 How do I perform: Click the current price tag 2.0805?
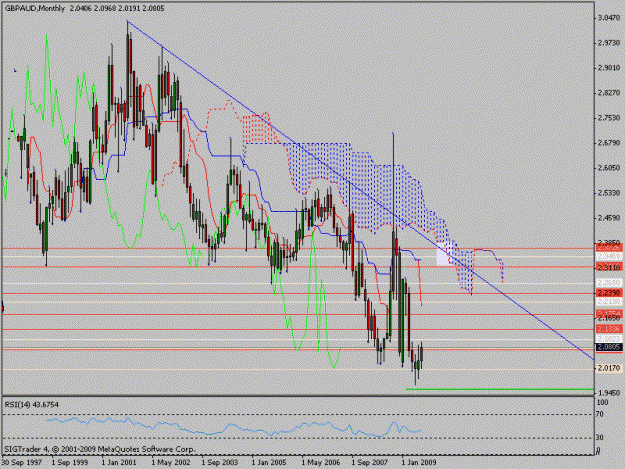(609, 347)
